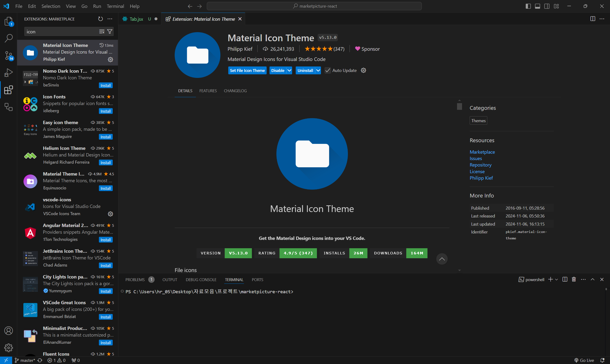Open extensions view more actions menu
This screenshot has width=610, height=364.
tap(110, 19)
